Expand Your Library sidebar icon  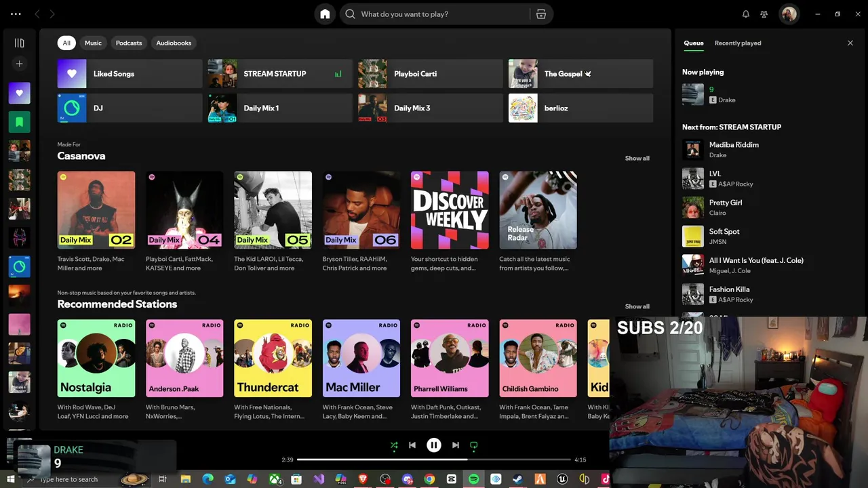19,43
